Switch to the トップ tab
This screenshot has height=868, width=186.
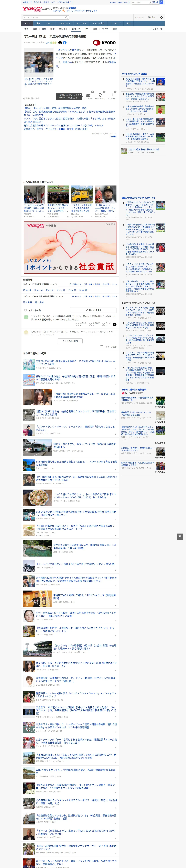coord(27,24)
